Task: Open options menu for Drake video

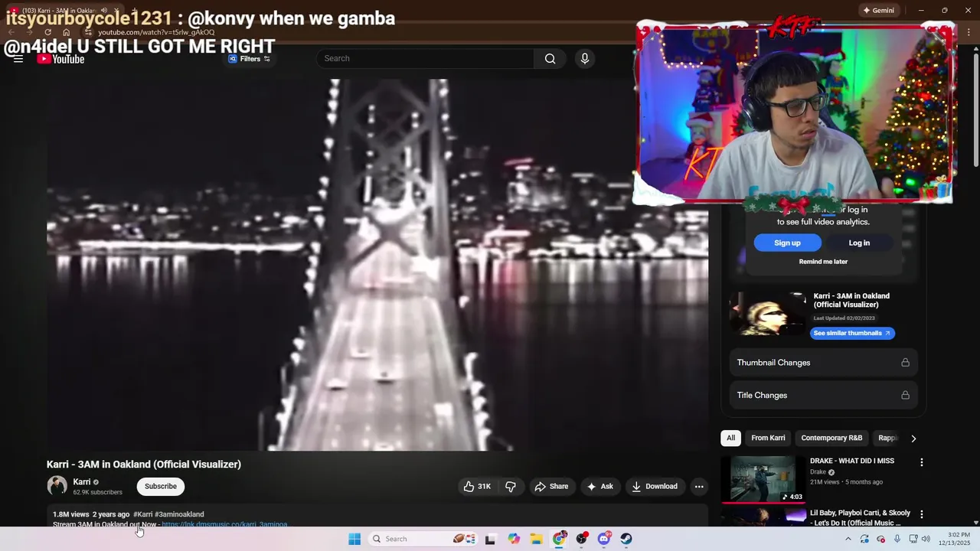Action: click(x=921, y=462)
